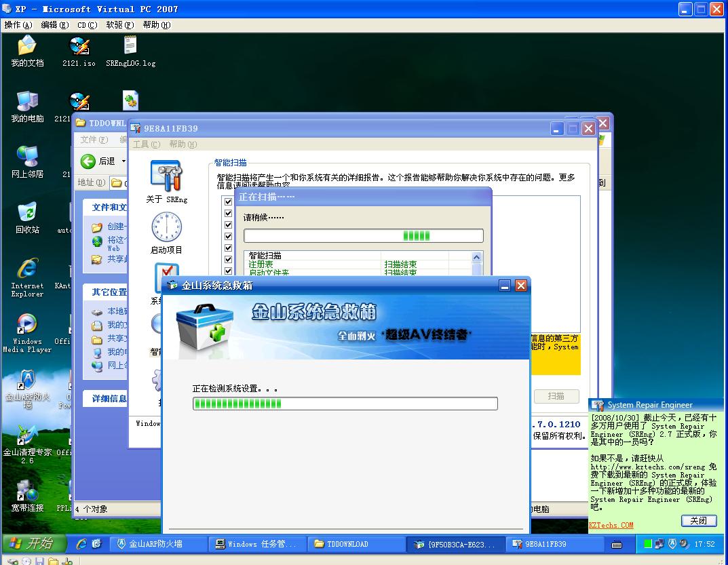
Task: Click the second quick launch icon beside IE
Action: click(96, 544)
